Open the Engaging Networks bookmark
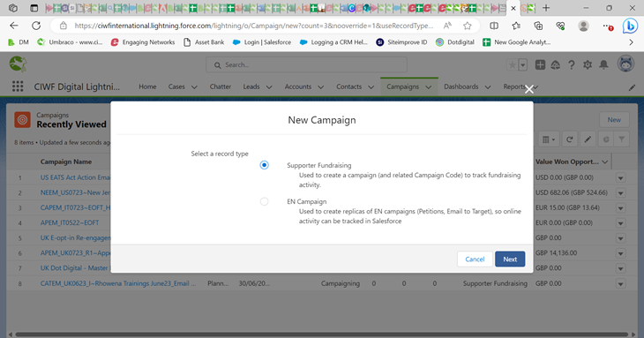The height and width of the screenshot is (338, 644). (x=143, y=41)
